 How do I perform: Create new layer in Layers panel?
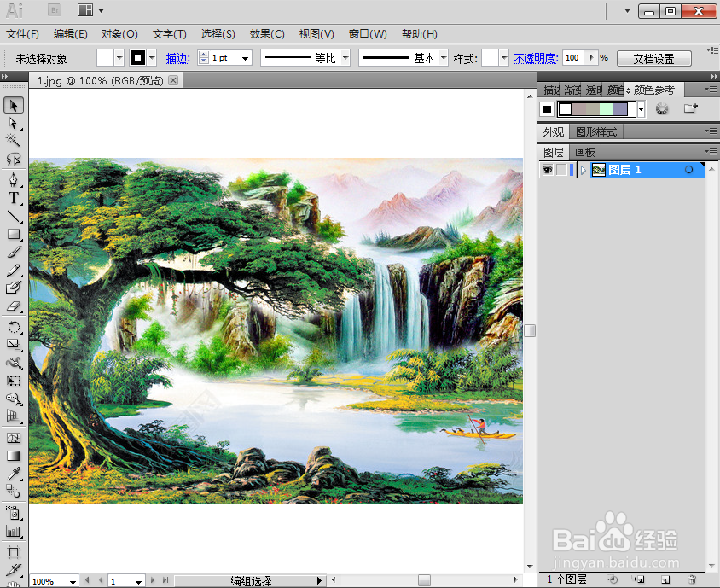(x=665, y=579)
